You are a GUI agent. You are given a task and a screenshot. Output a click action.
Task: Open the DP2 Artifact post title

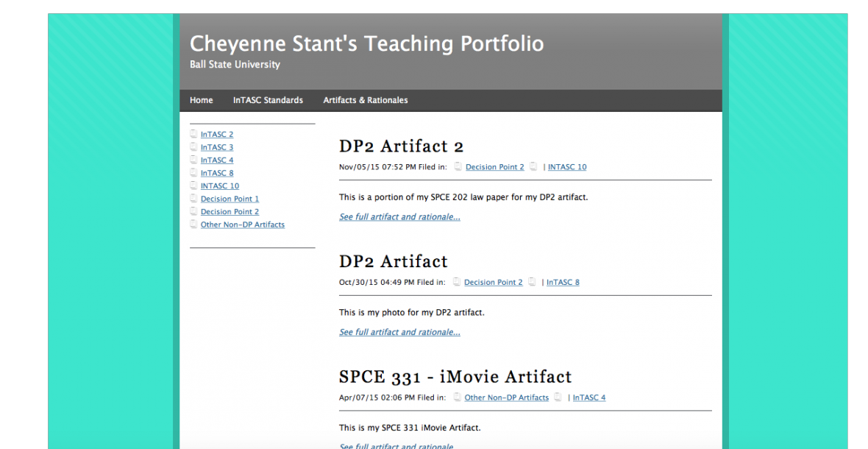coord(393,261)
